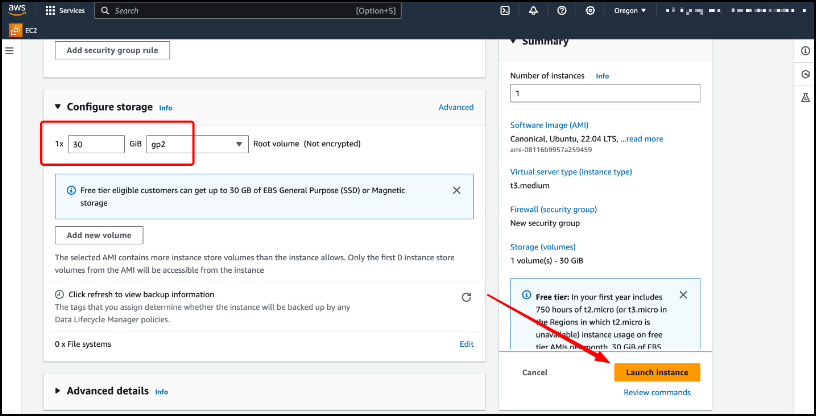
Task: Open Configure storage Info link
Action: click(165, 108)
